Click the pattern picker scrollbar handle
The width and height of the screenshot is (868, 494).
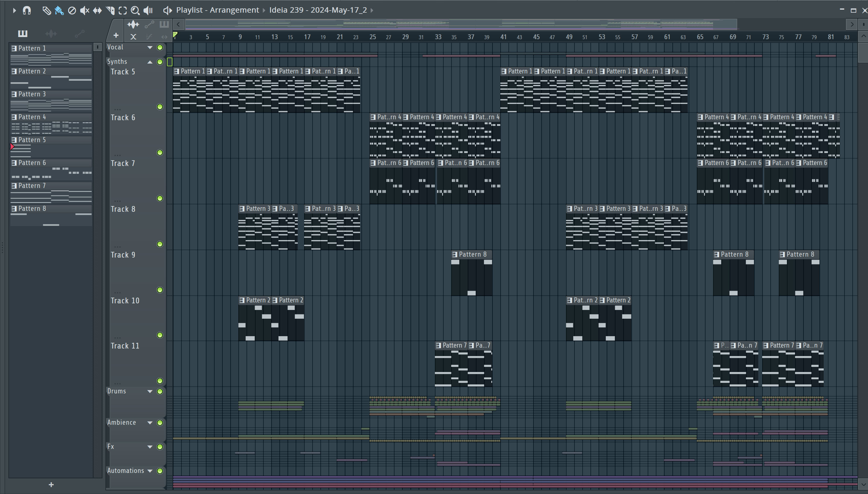[x=97, y=47]
